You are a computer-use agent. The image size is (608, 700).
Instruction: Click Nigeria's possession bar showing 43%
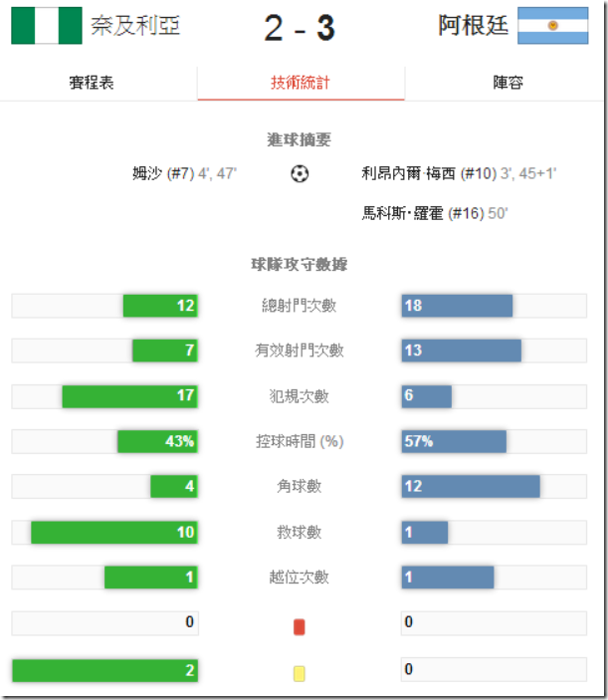[157, 441]
